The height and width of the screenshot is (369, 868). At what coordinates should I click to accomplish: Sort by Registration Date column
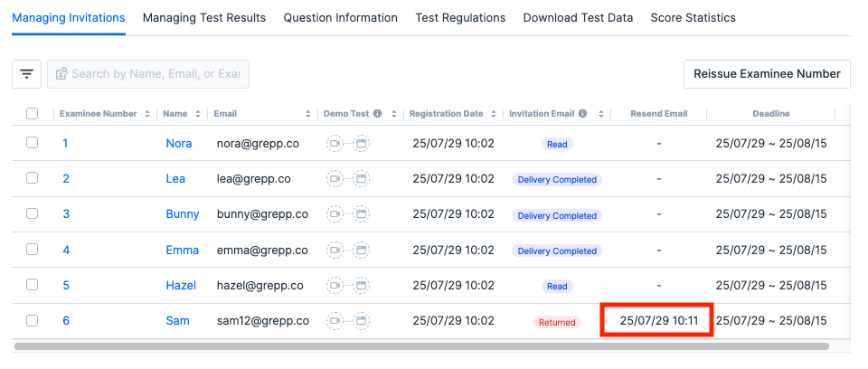493,114
